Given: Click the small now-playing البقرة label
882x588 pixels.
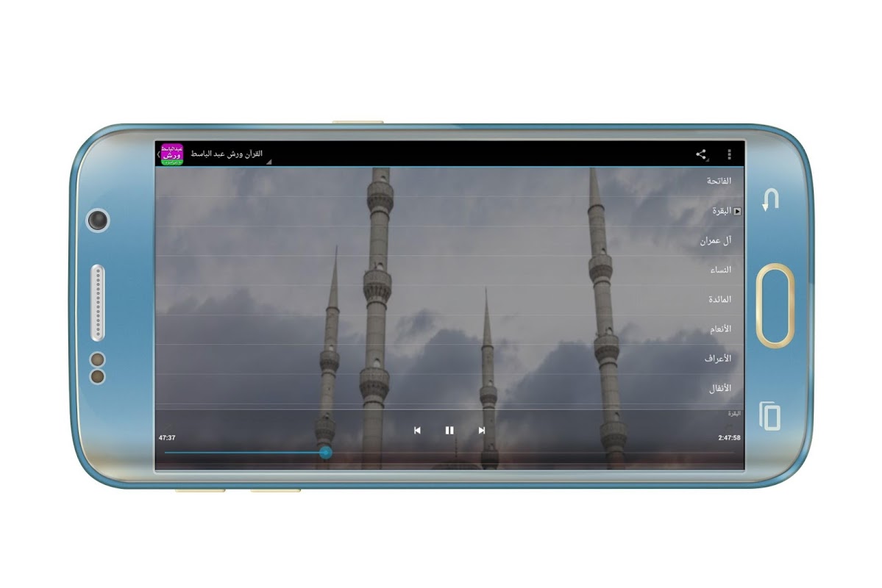Looking at the screenshot, I should tap(734, 414).
